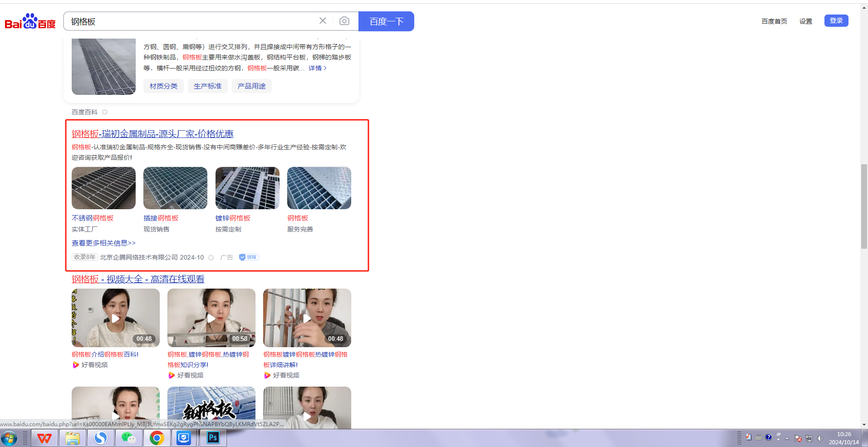Open 钢格板 - 视频大全 title link

(138, 279)
